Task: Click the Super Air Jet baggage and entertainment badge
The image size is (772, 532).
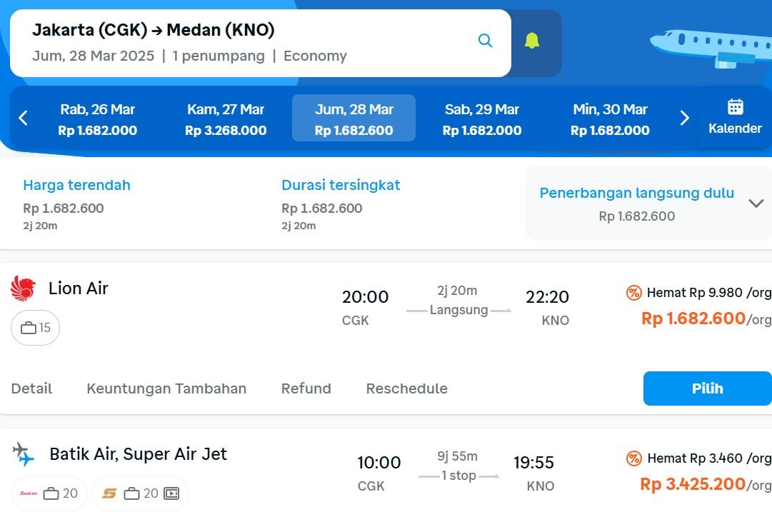Action: coord(140,493)
